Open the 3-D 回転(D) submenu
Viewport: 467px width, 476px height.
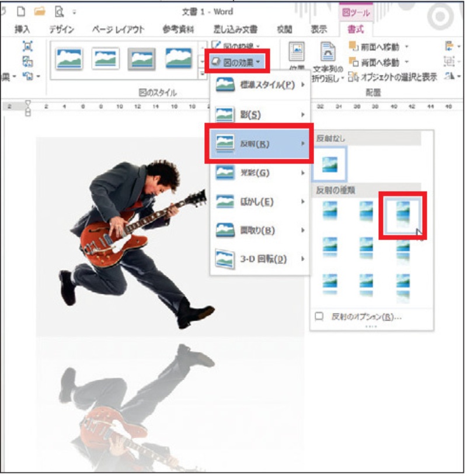coord(259,258)
